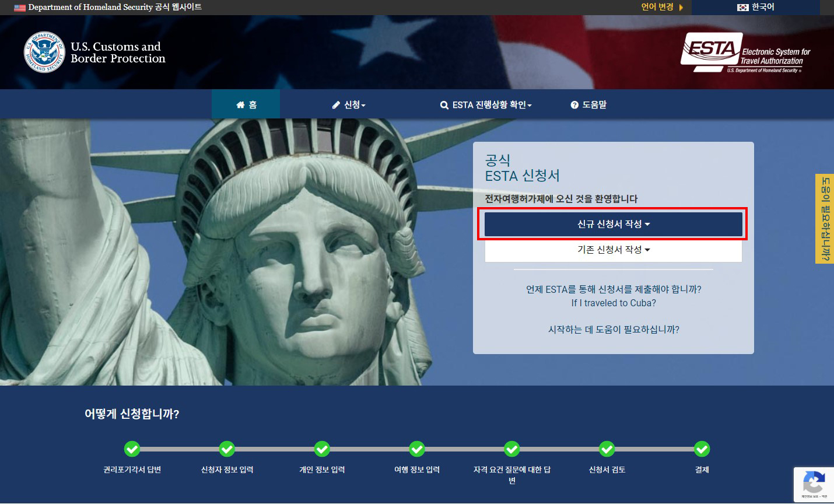Open link 언제 ESTA를 통해 신청서를 제출해야 합니까?
The height and width of the screenshot is (504, 834).
[x=614, y=289]
